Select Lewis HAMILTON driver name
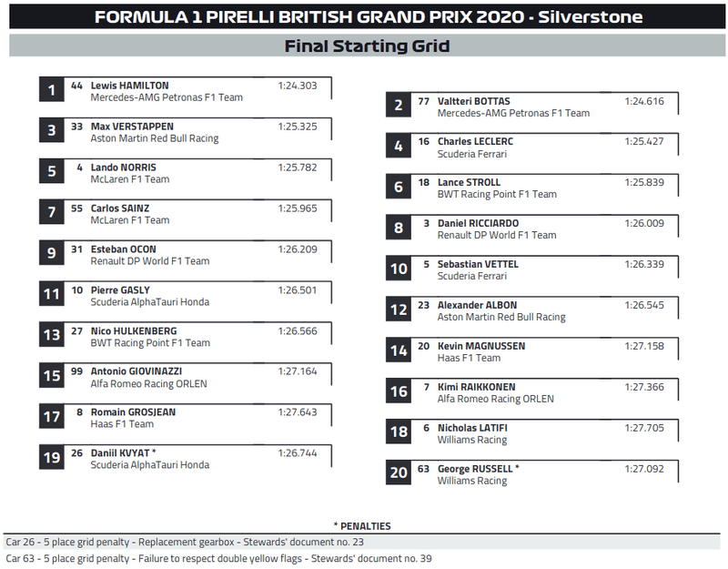This screenshot has height=569, width=728. pyautogui.click(x=129, y=86)
